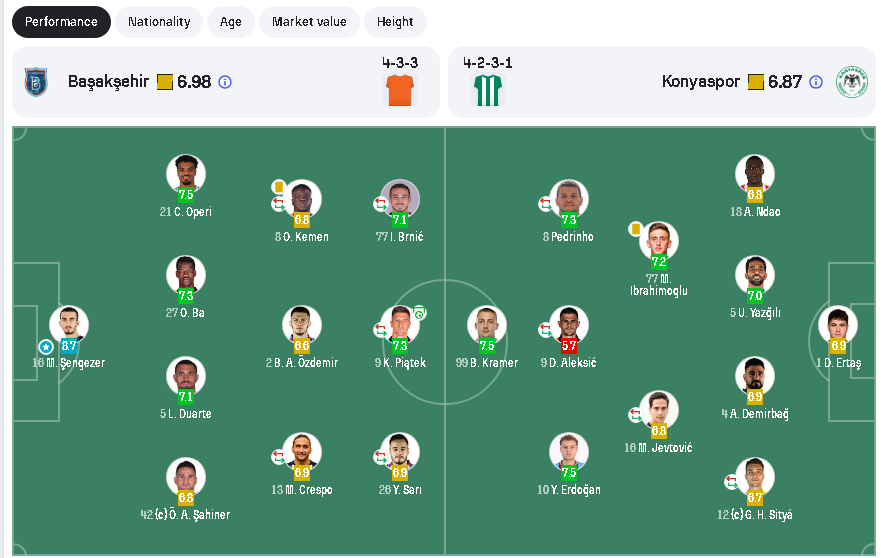Image resolution: width=881 pixels, height=558 pixels.
Task: Open info icon beside Başakşehir rating 6.98
Action: click(225, 82)
